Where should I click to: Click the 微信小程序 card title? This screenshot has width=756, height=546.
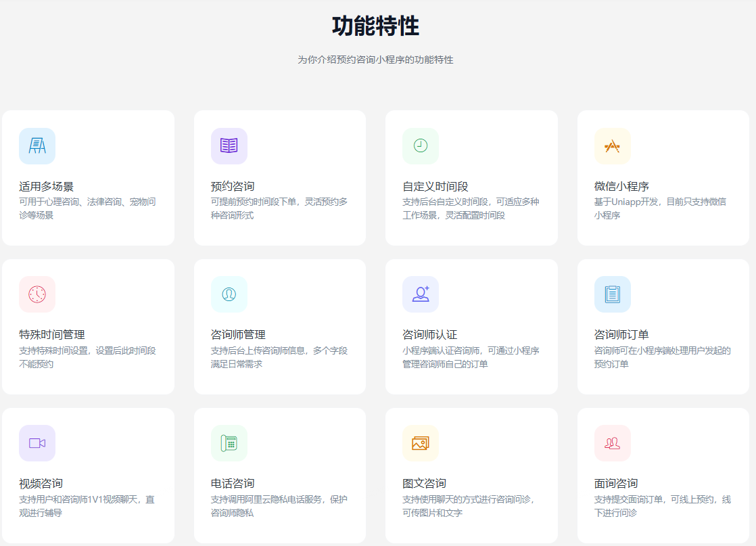(x=621, y=186)
